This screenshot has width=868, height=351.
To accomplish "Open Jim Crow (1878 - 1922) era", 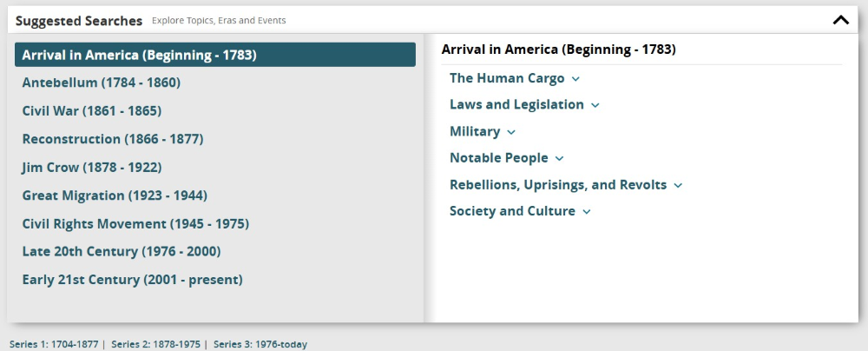I will (92, 167).
